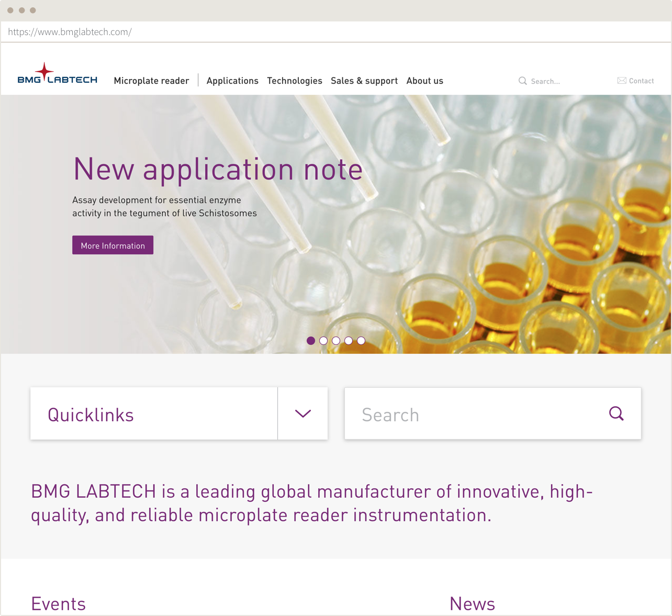Open the News section heading link
The width and height of the screenshot is (672, 616).
tap(472, 603)
